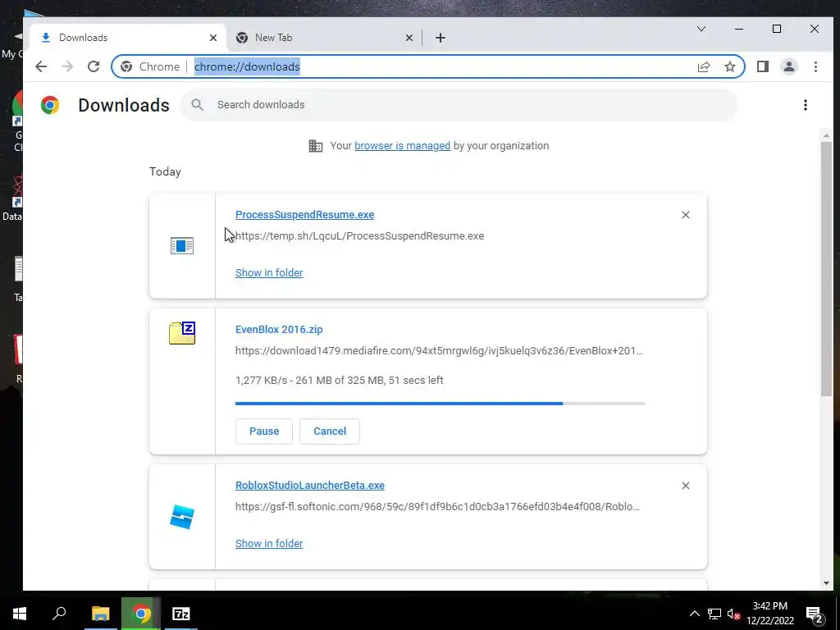Open a new tab with the plus button
This screenshot has height=630, width=840.
pos(441,38)
